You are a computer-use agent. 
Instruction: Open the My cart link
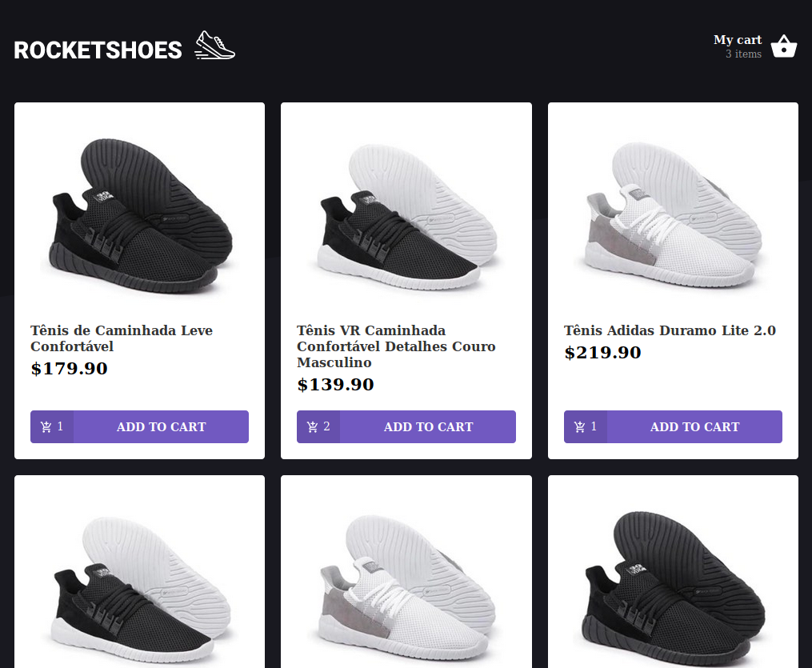tap(738, 40)
